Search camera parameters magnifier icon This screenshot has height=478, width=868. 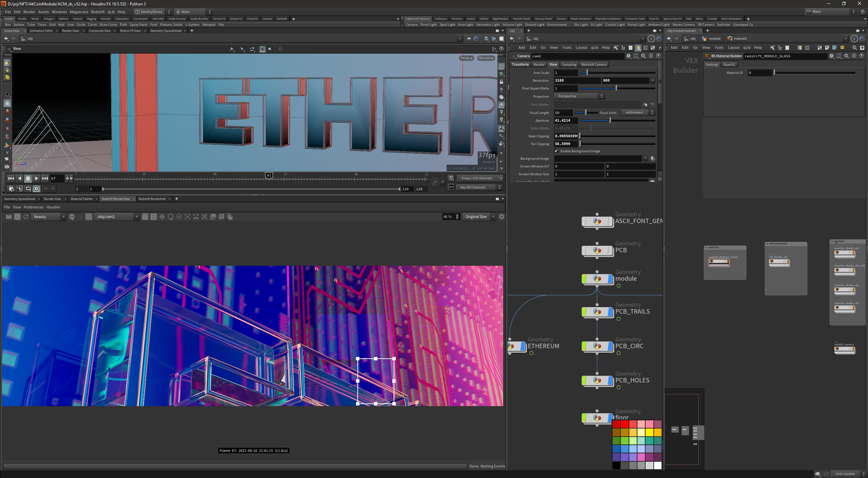[x=644, y=56]
